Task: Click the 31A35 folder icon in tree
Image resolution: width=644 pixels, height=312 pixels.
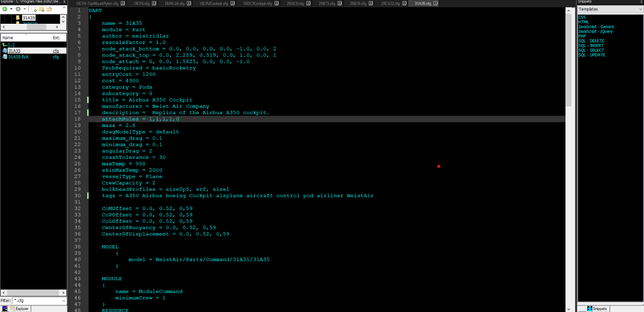Action: tap(18, 18)
